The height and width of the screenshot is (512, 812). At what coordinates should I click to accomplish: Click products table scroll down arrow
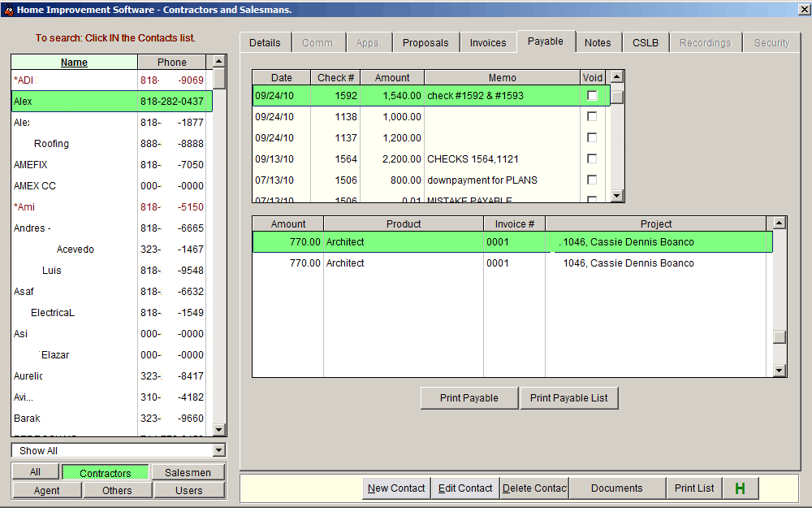tap(780, 370)
